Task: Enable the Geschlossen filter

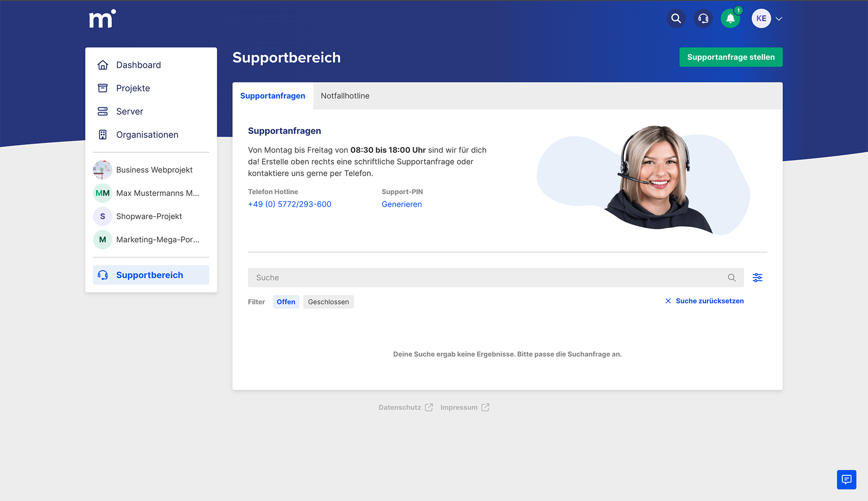Action: [328, 301]
